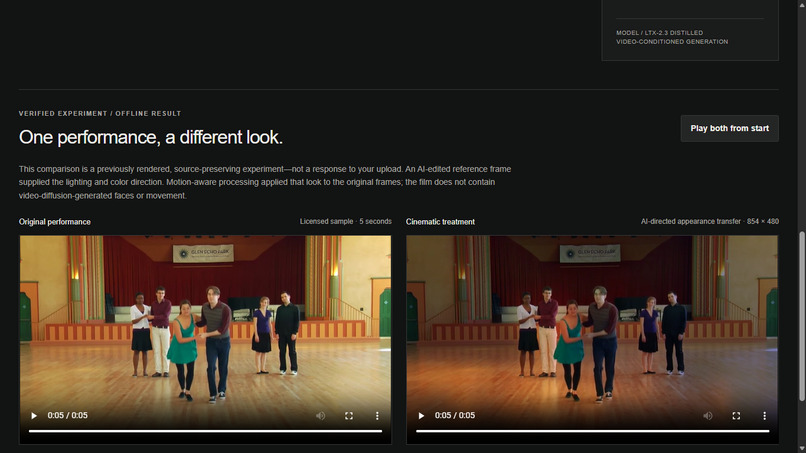
Task: Seek in the Original performance progress bar
Action: (x=206, y=431)
